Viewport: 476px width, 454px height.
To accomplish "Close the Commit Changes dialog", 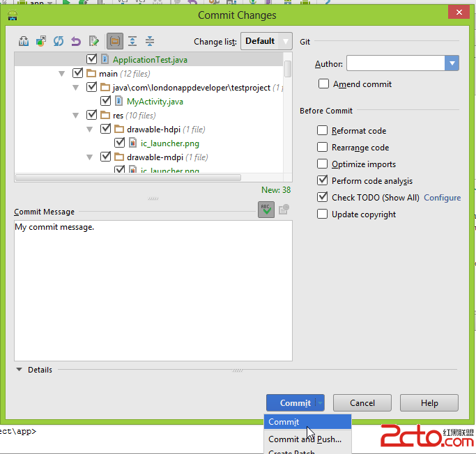I will pos(459,12).
